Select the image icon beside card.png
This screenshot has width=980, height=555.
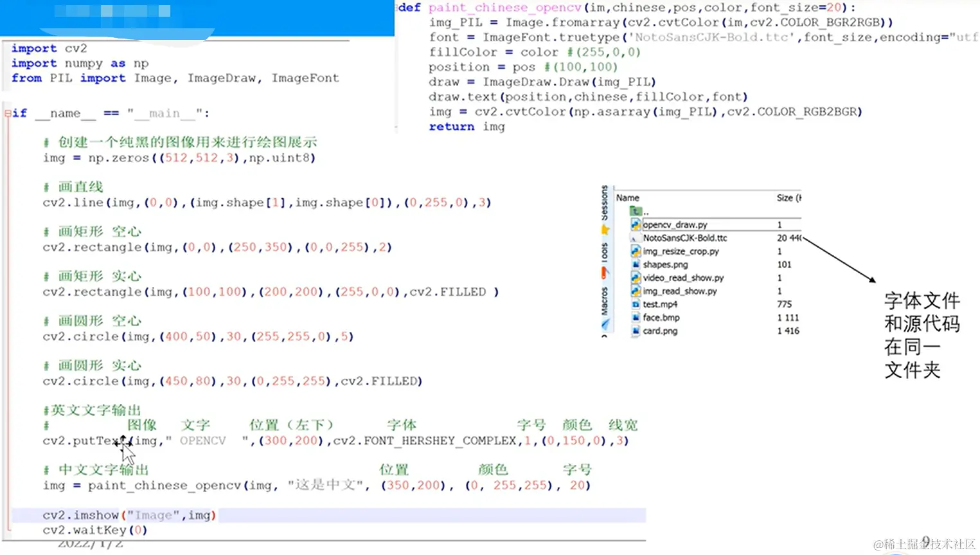point(636,331)
